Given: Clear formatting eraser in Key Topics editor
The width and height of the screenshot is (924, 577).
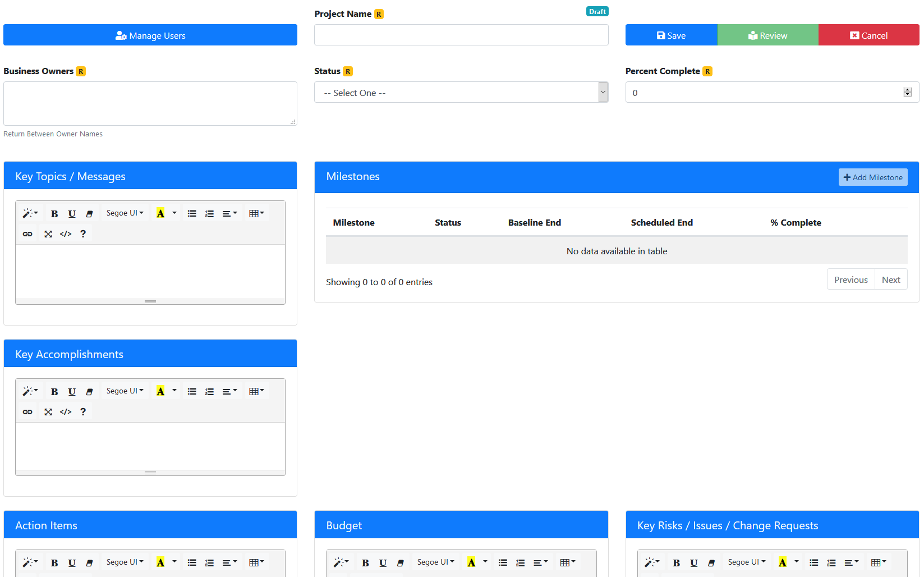Looking at the screenshot, I should click(89, 213).
